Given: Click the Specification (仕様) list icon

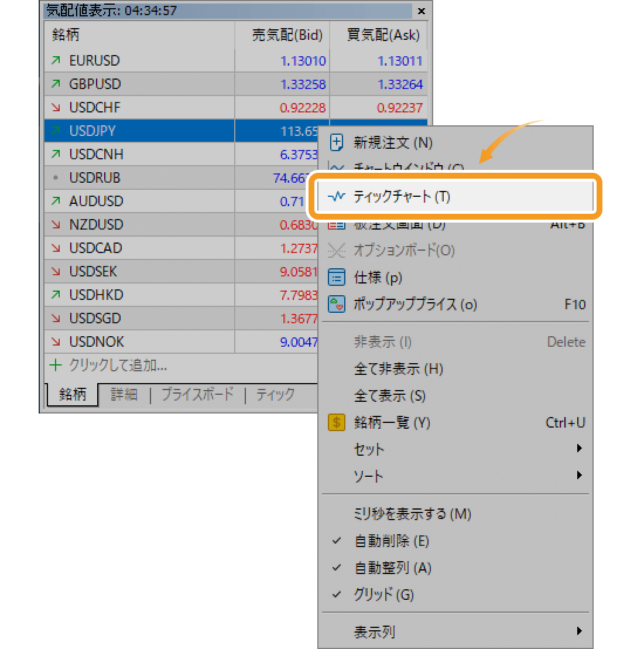Looking at the screenshot, I should 336,277.
